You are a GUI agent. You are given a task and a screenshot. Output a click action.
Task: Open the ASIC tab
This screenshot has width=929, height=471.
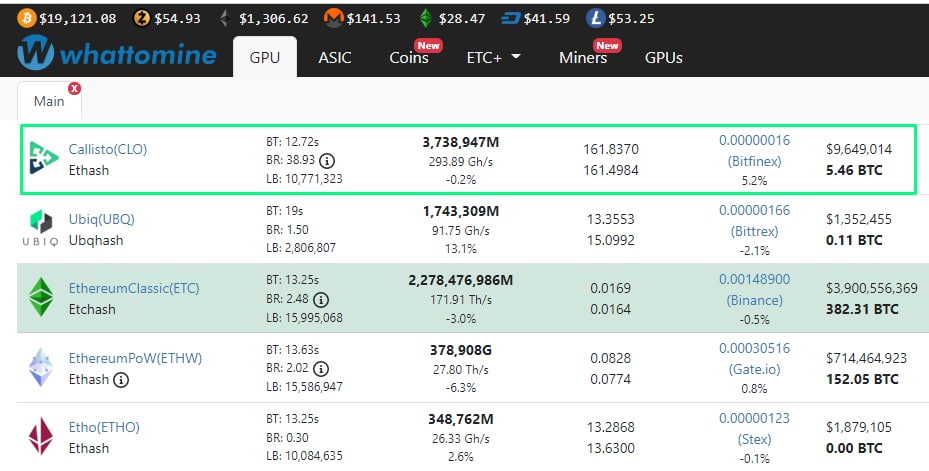point(335,57)
